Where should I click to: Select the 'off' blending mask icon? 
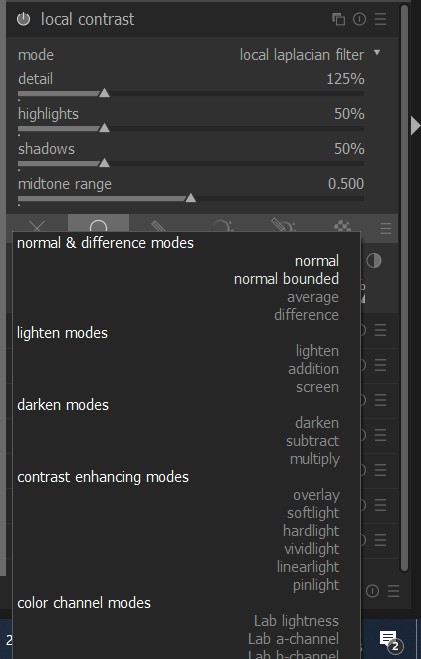tap(37, 226)
